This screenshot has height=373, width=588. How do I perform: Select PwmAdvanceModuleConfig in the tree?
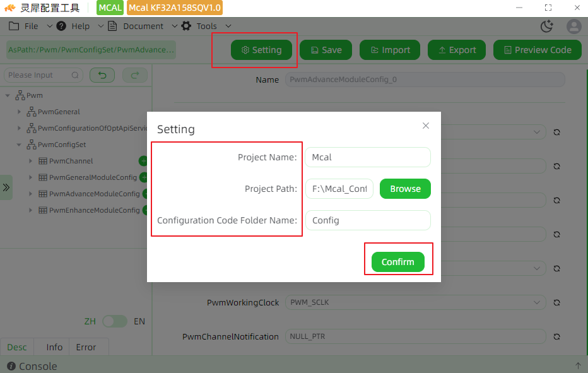point(94,194)
